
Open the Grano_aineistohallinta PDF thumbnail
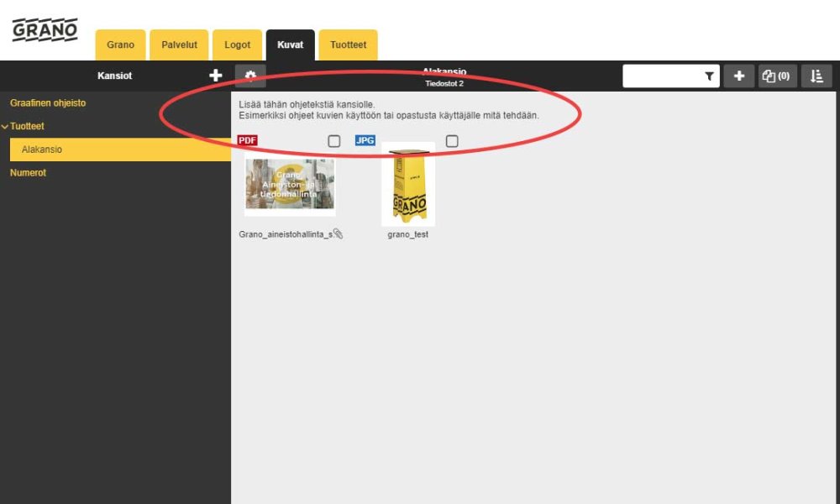tap(290, 184)
